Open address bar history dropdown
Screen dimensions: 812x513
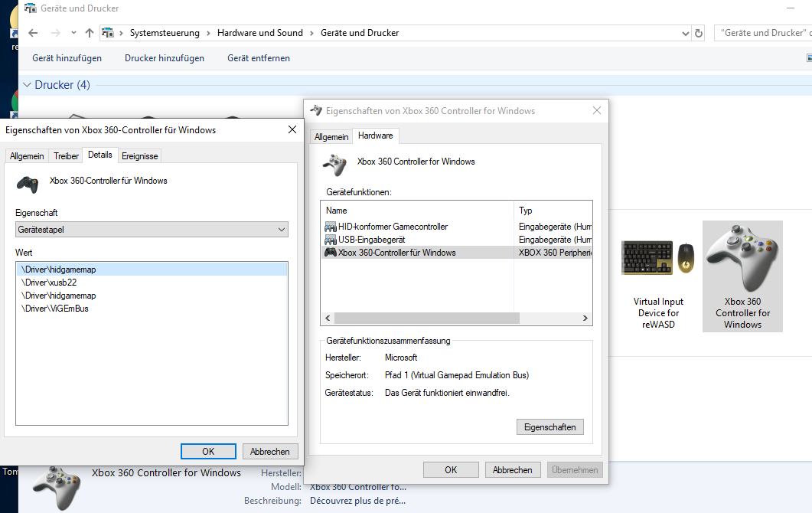(x=685, y=33)
